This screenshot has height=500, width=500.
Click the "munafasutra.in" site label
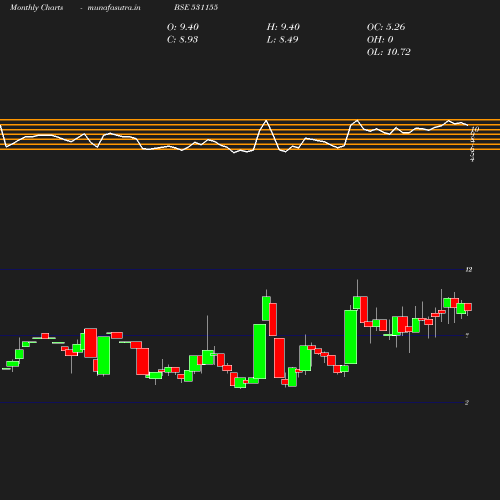(x=114, y=8)
